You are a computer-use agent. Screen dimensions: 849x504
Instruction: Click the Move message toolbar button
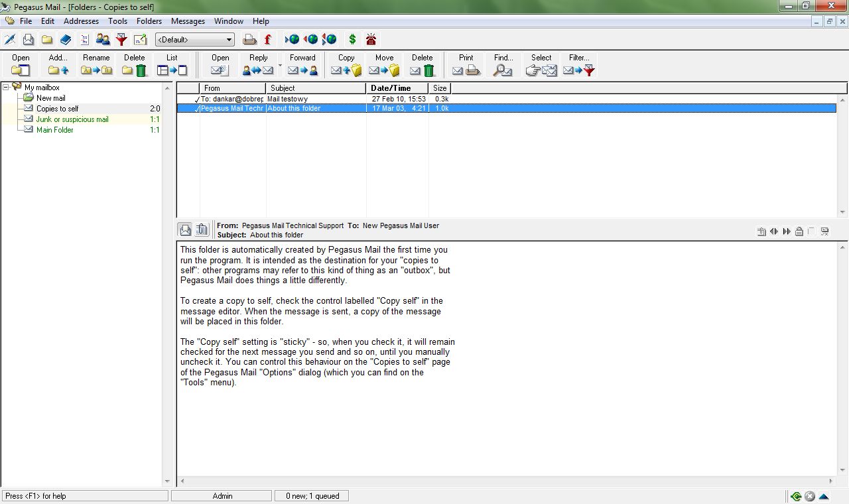(x=384, y=65)
